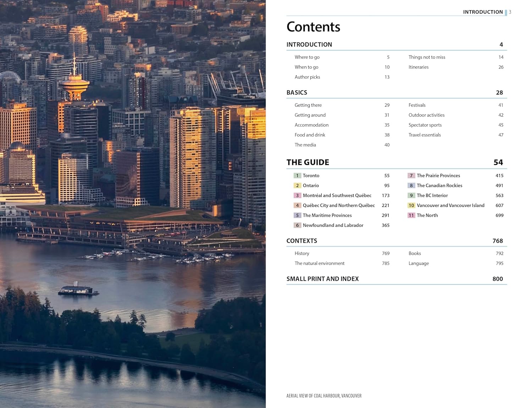Click the number 1 badge beside Toronto
The width and height of the screenshot is (532, 408).
pyautogui.click(x=297, y=175)
